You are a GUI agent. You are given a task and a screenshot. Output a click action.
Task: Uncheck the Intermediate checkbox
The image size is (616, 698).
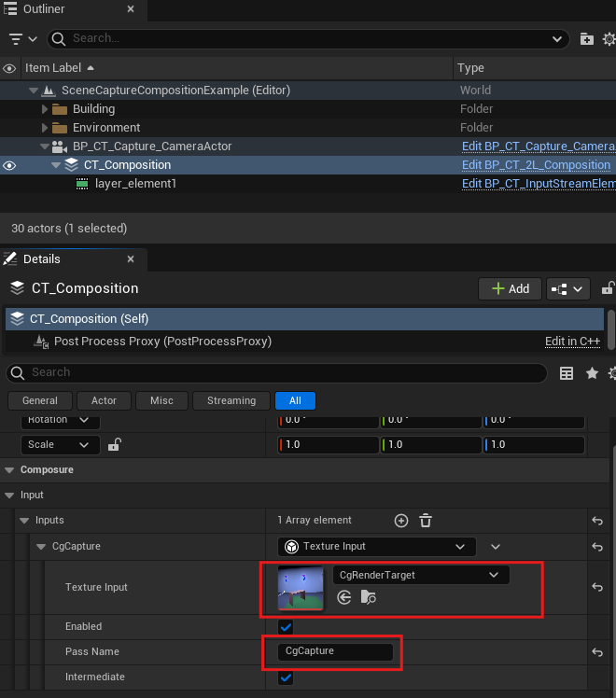[286, 677]
